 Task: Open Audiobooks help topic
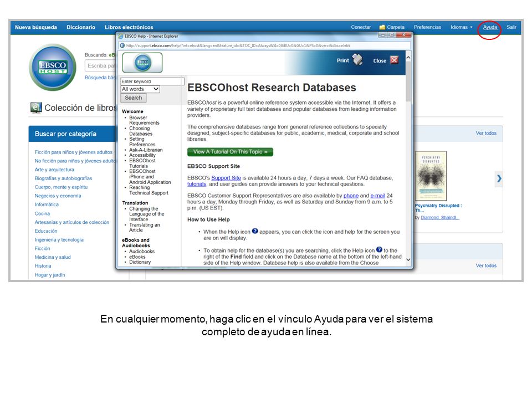[x=142, y=252]
